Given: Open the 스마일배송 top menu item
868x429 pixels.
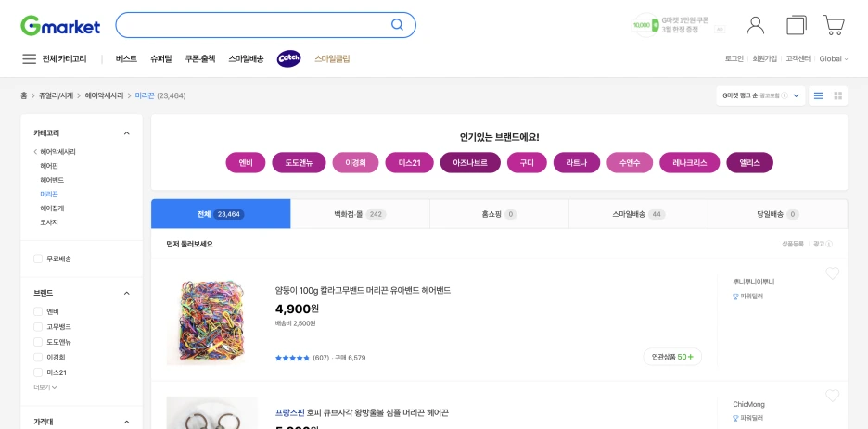Looking at the screenshot, I should [246, 58].
